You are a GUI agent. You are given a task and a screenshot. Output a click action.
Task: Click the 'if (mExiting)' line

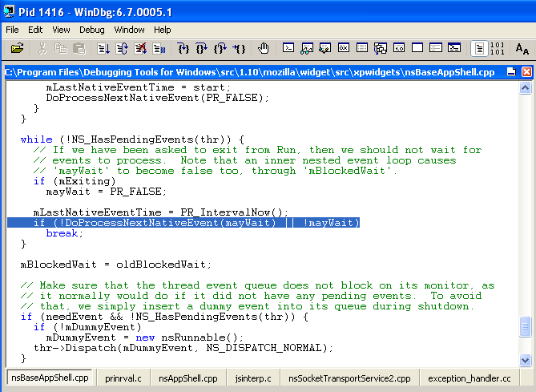coord(75,181)
